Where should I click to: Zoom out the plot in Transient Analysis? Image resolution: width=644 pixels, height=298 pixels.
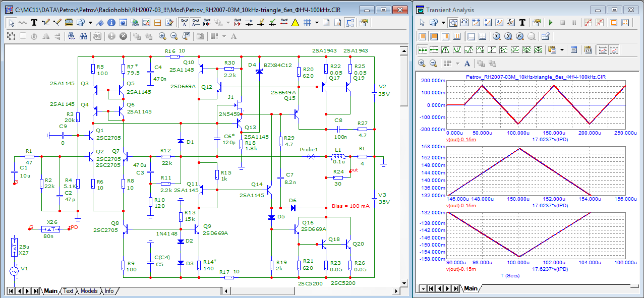pos(433,63)
